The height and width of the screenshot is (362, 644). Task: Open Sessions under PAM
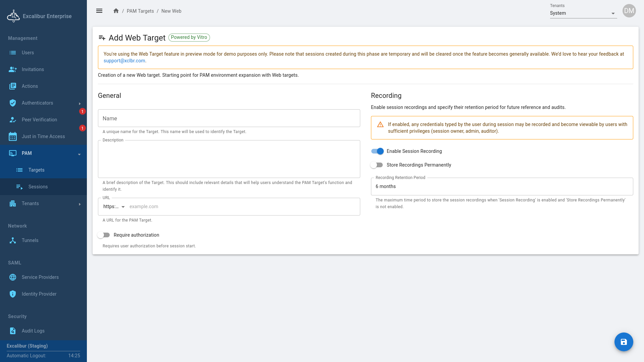38,187
